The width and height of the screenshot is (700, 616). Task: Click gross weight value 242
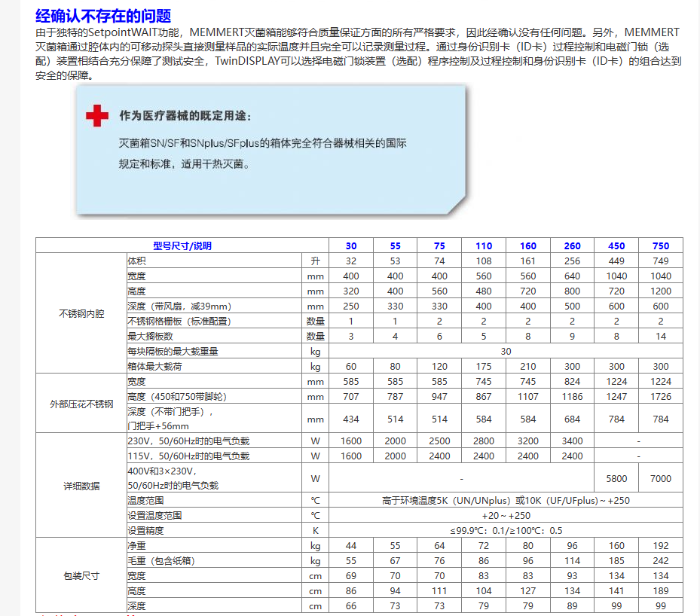pos(661,561)
